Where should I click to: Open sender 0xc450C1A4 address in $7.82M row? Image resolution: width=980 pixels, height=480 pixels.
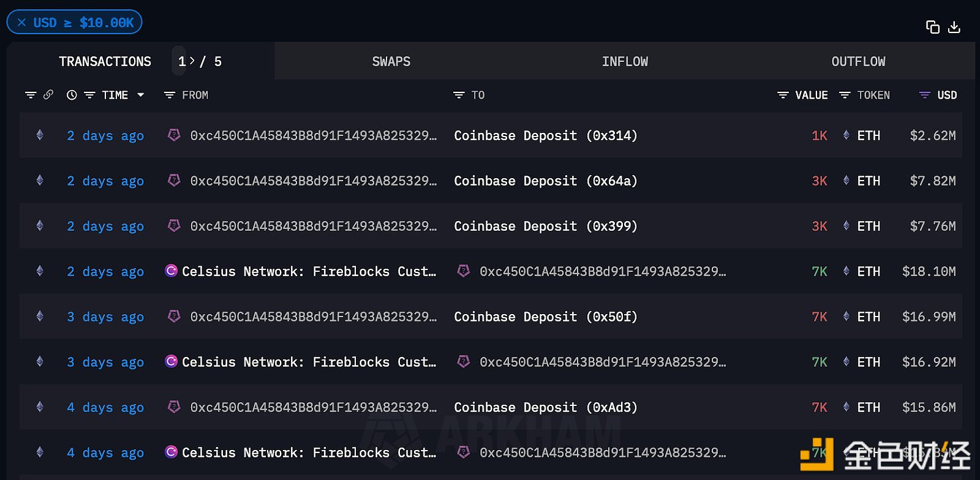click(x=314, y=181)
